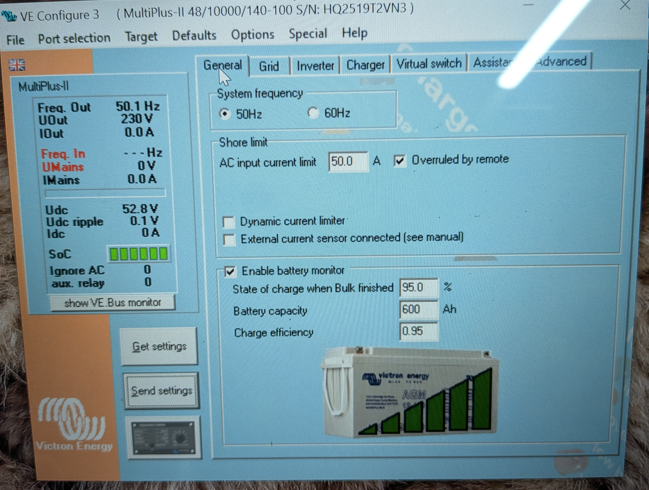Switch to the Advanced tab
The width and height of the screenshot is (649, 490).
point(562,62)
